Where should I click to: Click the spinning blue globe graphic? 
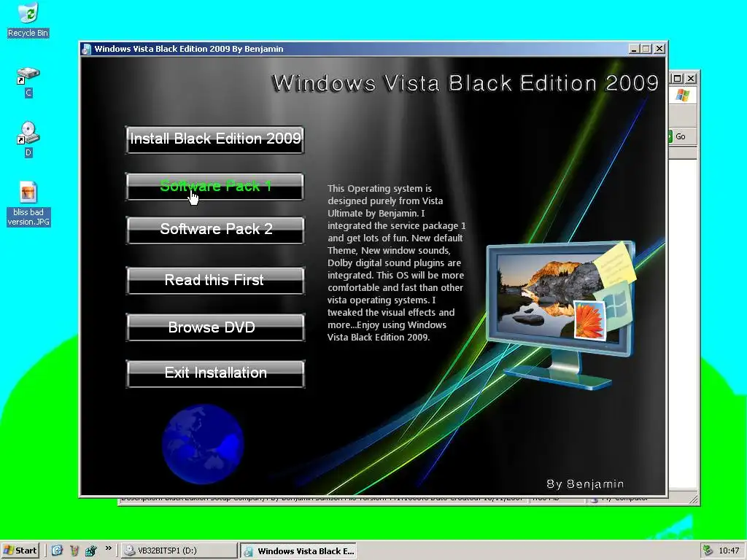203,444
